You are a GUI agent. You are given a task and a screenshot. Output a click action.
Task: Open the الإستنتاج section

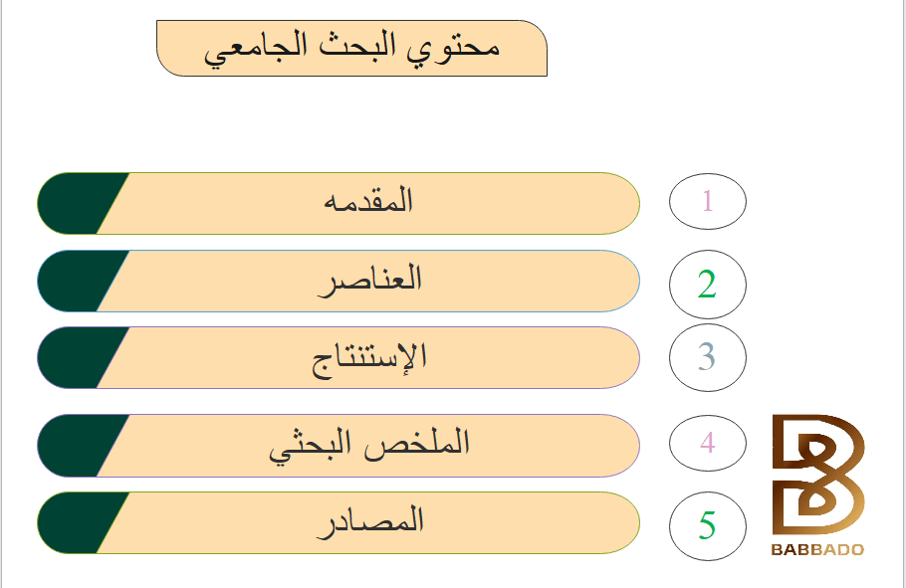click(339, 357)
